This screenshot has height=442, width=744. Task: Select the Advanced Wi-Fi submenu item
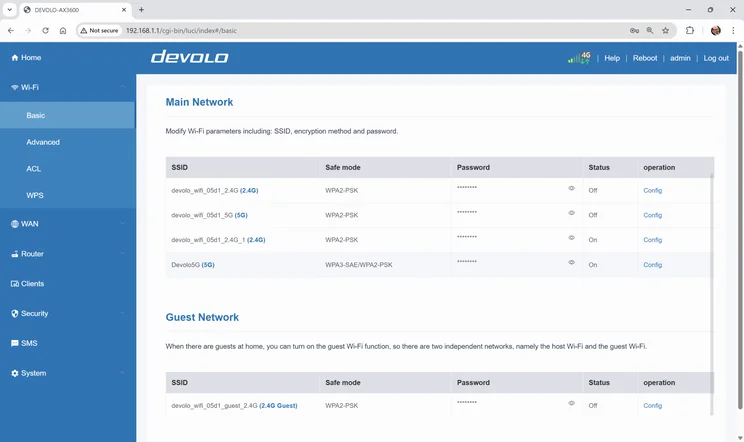[43, 142]
